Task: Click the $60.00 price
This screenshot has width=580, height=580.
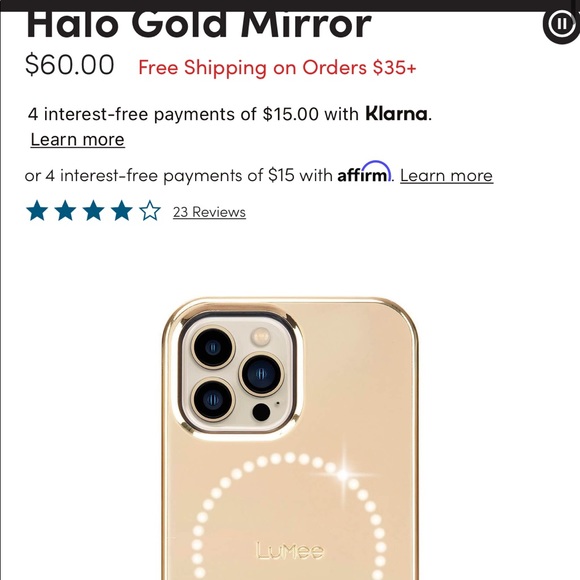Action: click(x=70, y=65)
